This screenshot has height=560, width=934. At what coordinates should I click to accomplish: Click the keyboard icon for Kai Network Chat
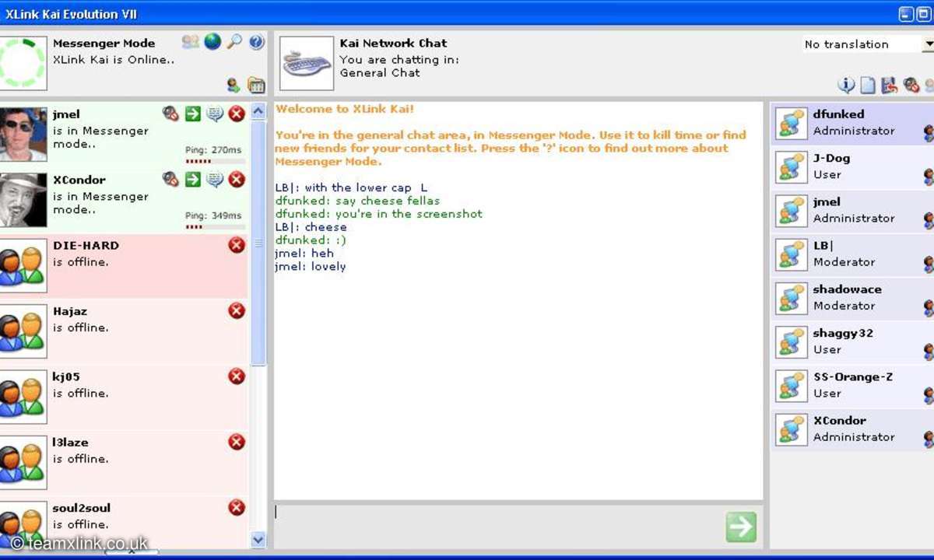point(307,63)
